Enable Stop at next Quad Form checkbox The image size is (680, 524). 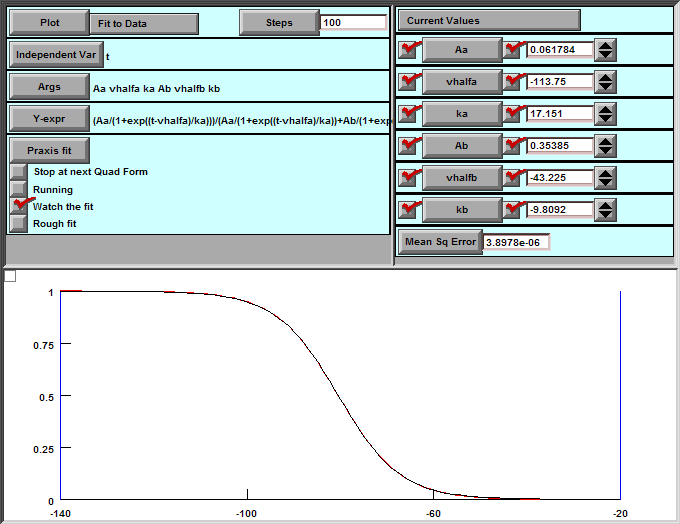[18, 172]
